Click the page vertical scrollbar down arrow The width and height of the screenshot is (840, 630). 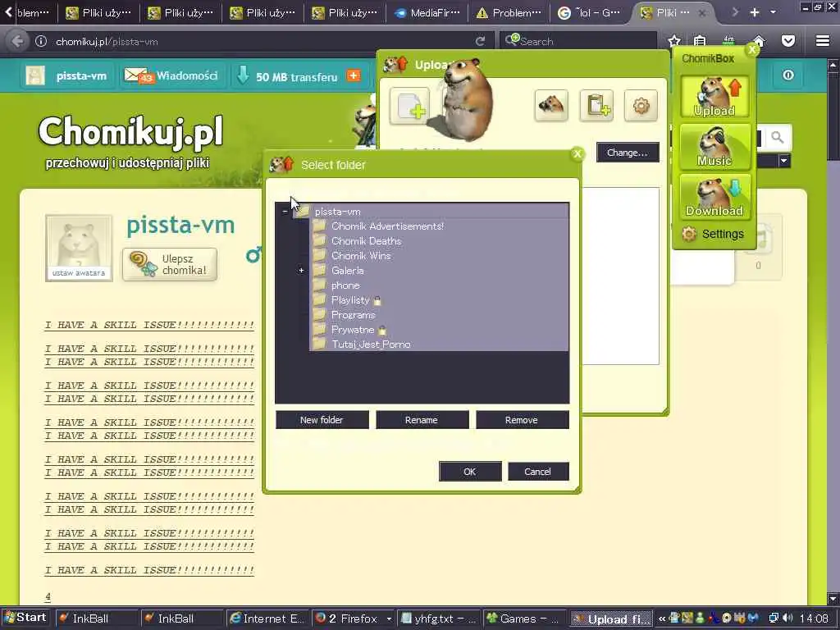coord(833,599)
